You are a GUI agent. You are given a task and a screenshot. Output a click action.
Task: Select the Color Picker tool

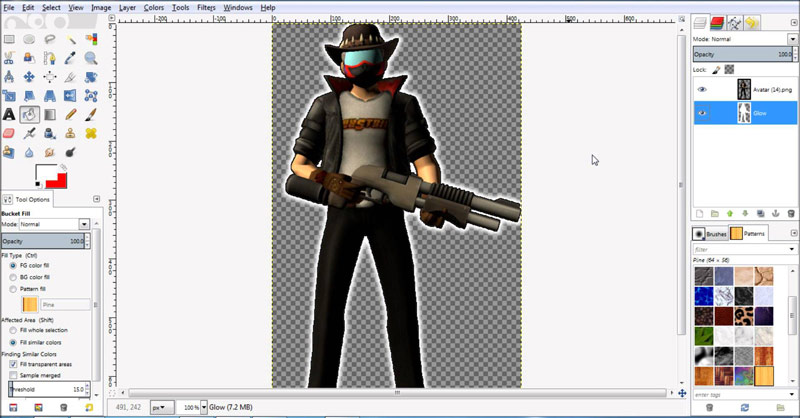(70, 58)
